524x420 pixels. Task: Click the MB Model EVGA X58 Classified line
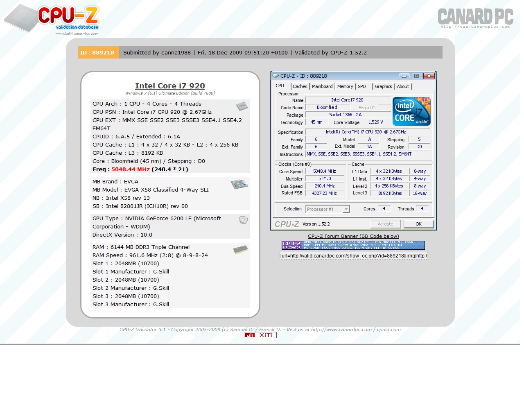(151, 190)
